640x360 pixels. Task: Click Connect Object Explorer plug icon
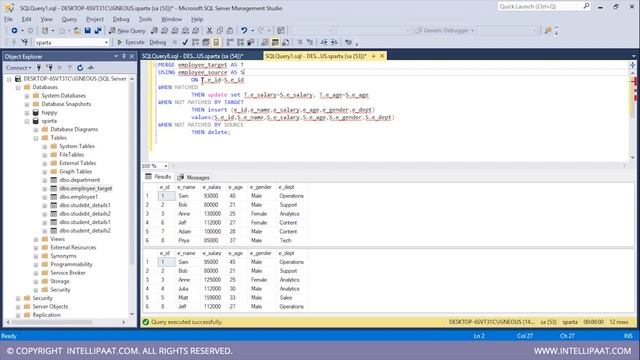[39, 68]
